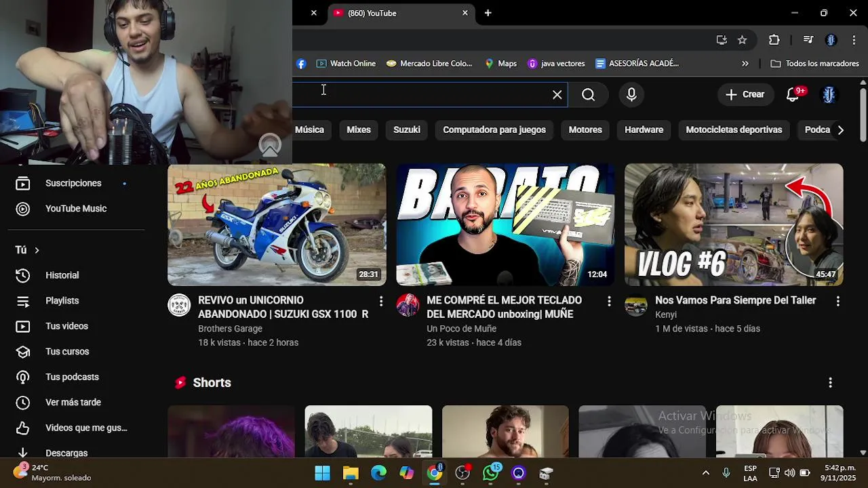The height and width of the screenshot is (488, 868).
Task: Open Chrome extensions puzzle icon
Action: point(774,40)
